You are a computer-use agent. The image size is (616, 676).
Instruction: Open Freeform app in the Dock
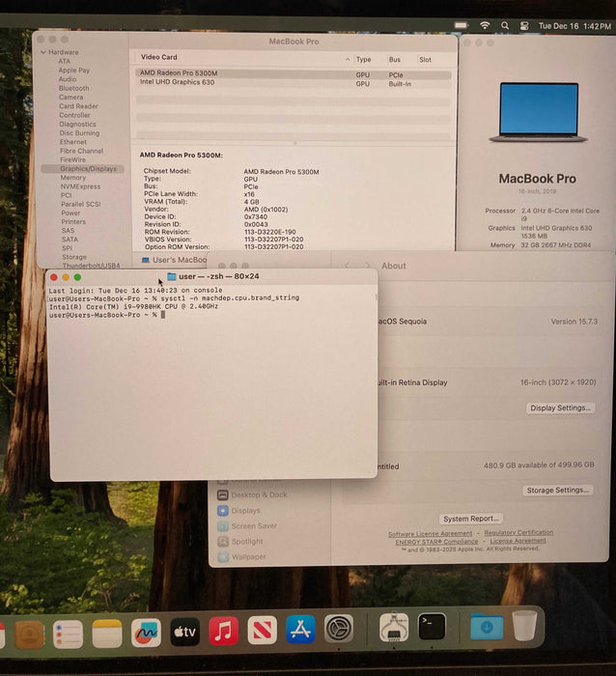pos(146,633)
